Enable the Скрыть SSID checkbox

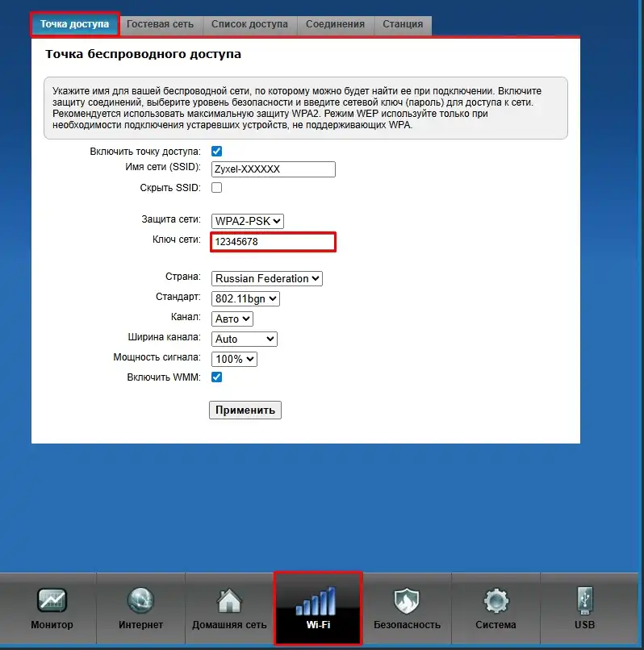216,187
